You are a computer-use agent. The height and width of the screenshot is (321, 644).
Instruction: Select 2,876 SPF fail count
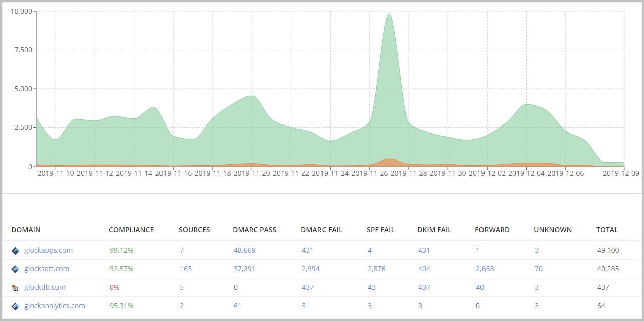376,269
